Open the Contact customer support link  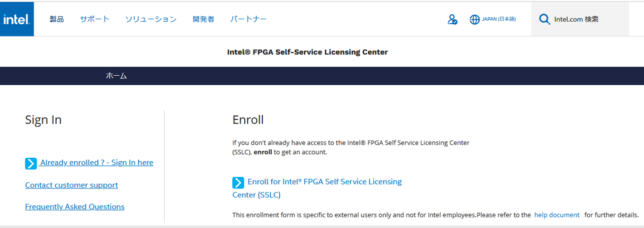point(71,185)
